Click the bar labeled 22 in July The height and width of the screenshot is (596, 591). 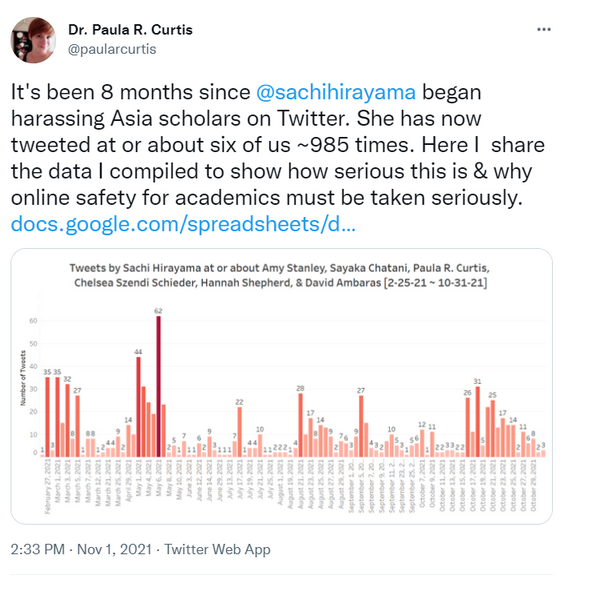[240, 432]
